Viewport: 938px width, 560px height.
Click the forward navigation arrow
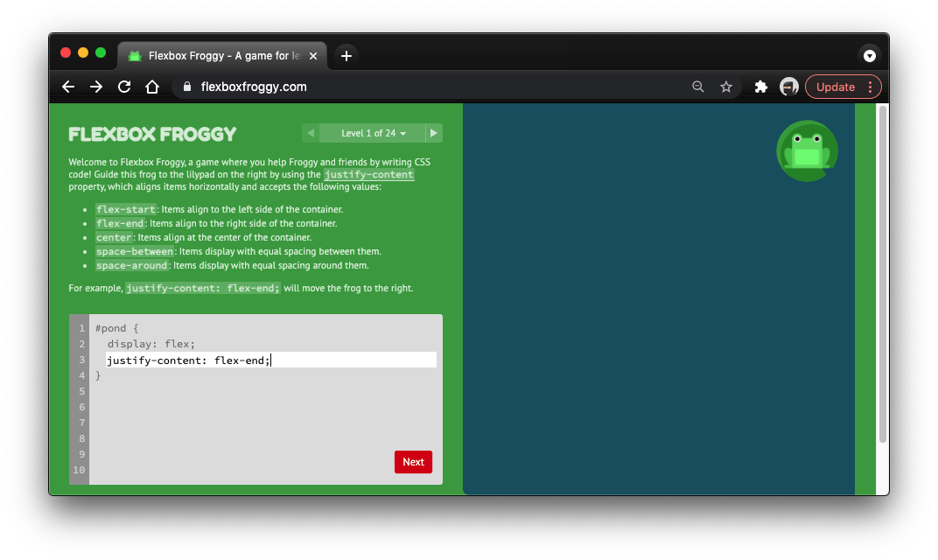[x=95, y=87]
